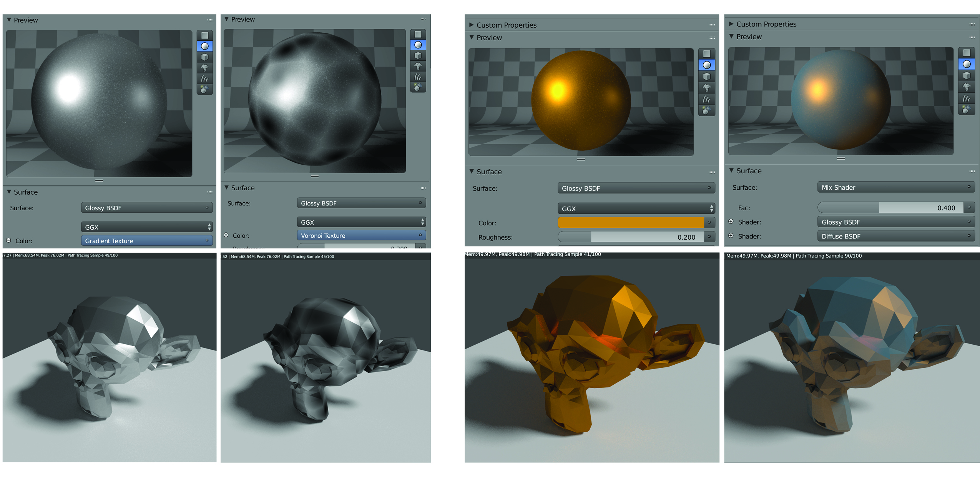The height and width of the screenshot is (477, 980).
Task: Select world sphere preview beside orange sphere
Action: 706,111
